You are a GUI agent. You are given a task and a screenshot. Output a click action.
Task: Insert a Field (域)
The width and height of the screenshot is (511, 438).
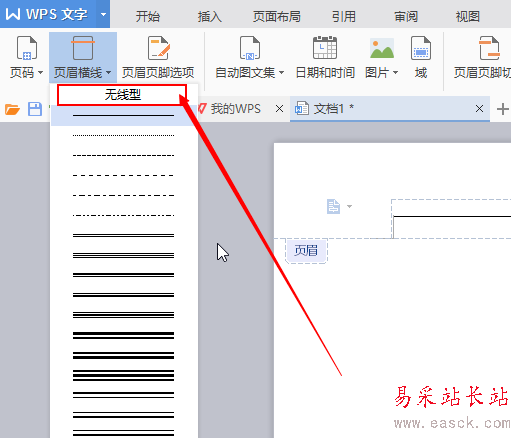[x=421, y=57]
